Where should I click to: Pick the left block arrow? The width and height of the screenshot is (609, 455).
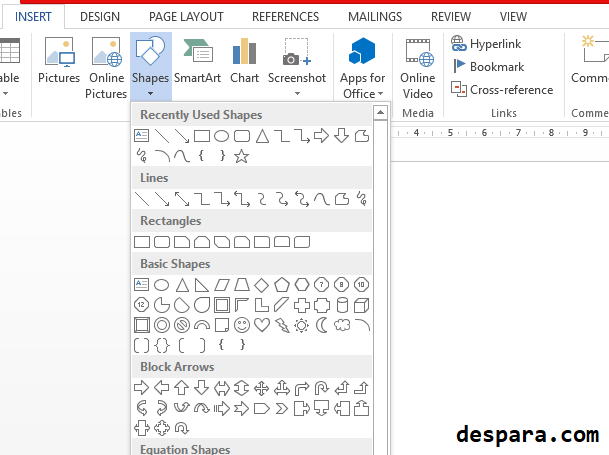tap(162, 388)
